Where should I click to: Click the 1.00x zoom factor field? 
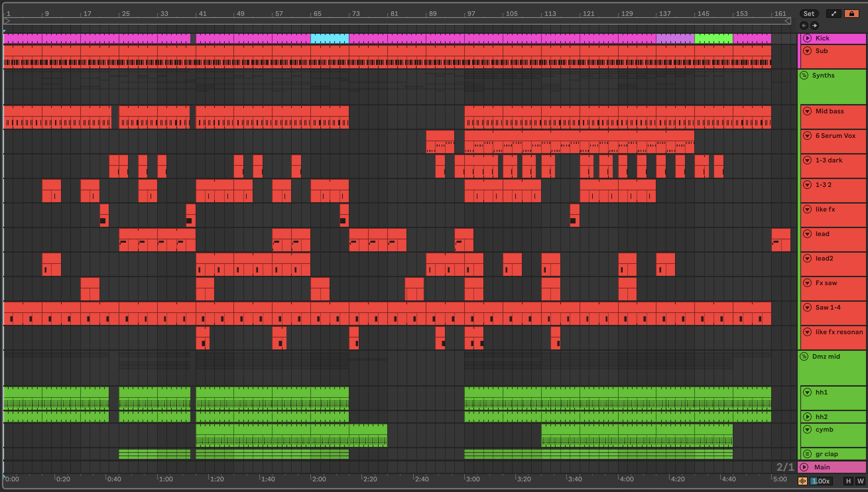[821, 481]
